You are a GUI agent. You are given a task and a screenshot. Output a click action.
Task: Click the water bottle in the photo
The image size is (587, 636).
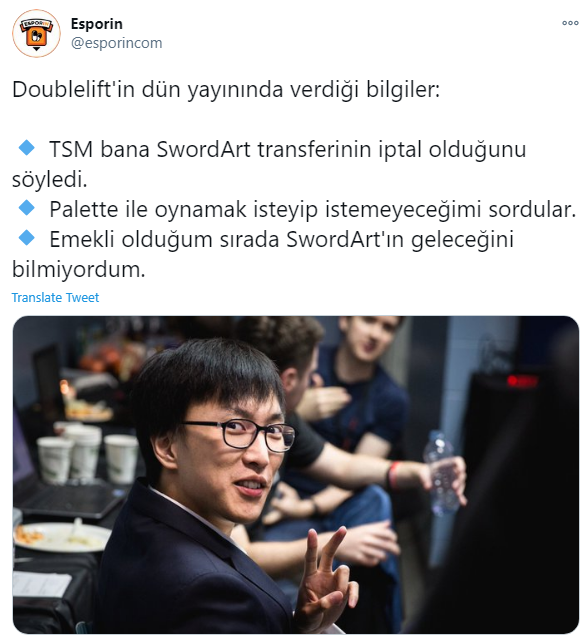[x=441, y=471]
